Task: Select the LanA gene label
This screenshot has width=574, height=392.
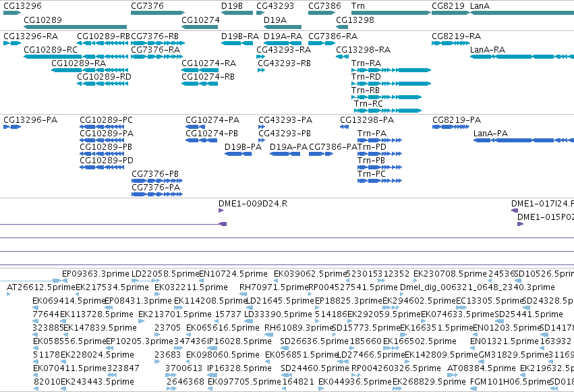Action: coord(480,6)
